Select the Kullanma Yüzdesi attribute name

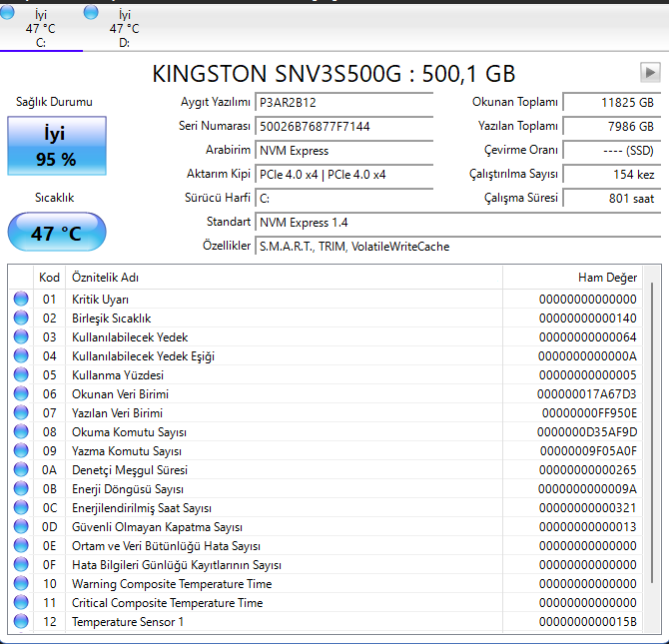(118, 375)
